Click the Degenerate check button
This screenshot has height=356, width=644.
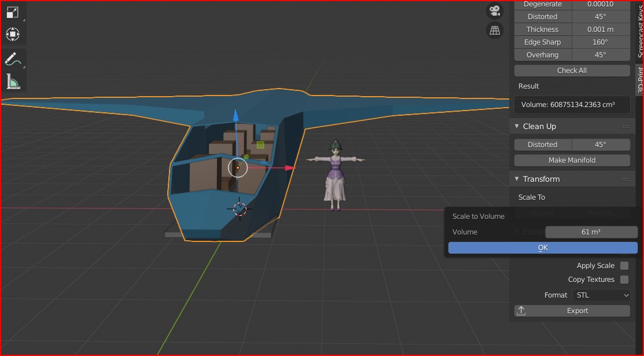[x=543, y=5]
